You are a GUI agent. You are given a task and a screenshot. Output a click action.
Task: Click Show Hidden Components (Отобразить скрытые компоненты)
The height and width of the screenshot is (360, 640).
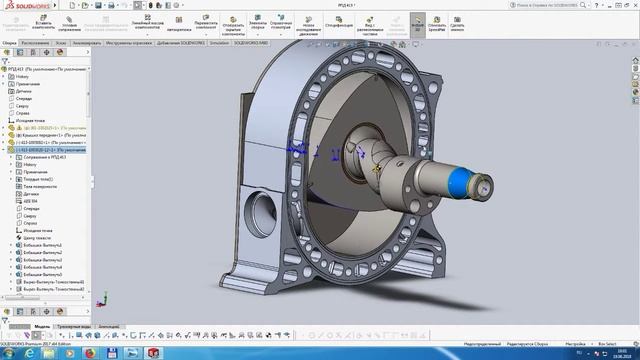click(x=233, y=26)
